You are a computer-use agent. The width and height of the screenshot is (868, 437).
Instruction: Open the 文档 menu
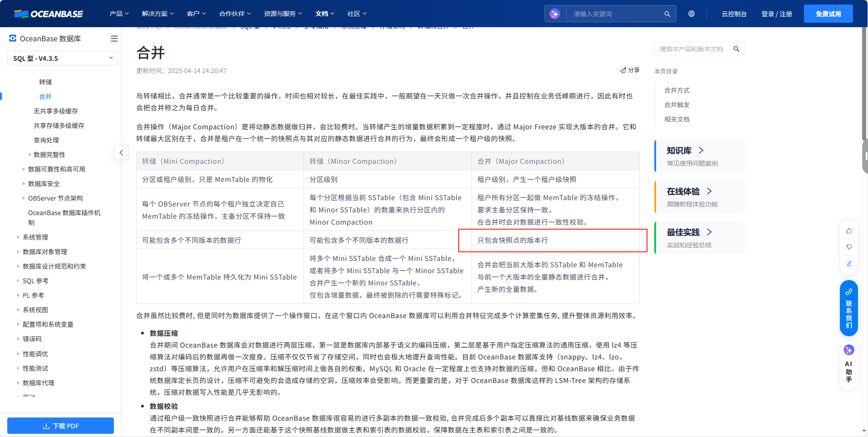pos(325,14)
